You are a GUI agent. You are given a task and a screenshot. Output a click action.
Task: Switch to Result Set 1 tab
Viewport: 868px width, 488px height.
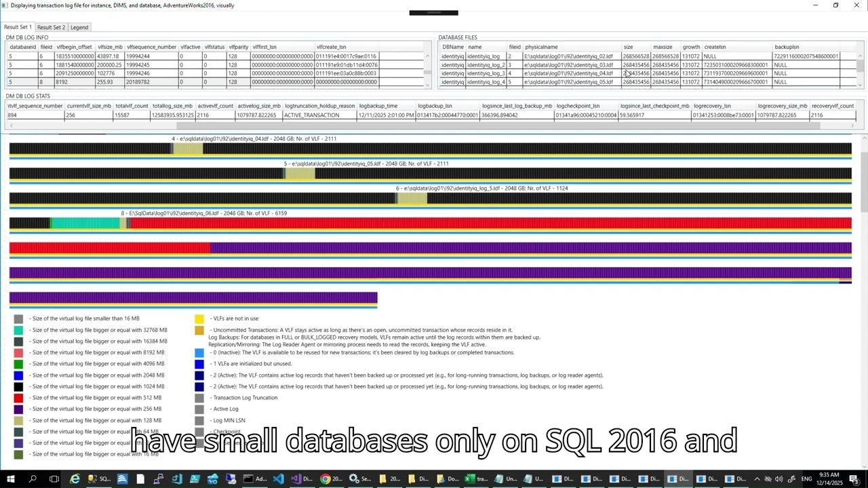18,27
